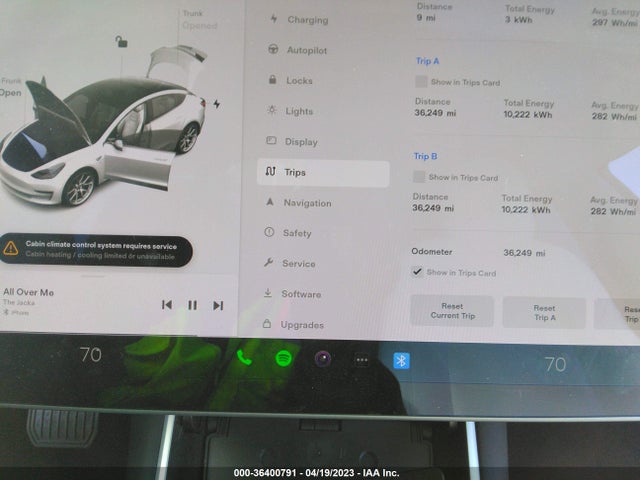The width and height of the screenshot is (640, 480).
Task: Tap the Upgrades bag icon
Action: pyautogui.click(x=267, y=324)
